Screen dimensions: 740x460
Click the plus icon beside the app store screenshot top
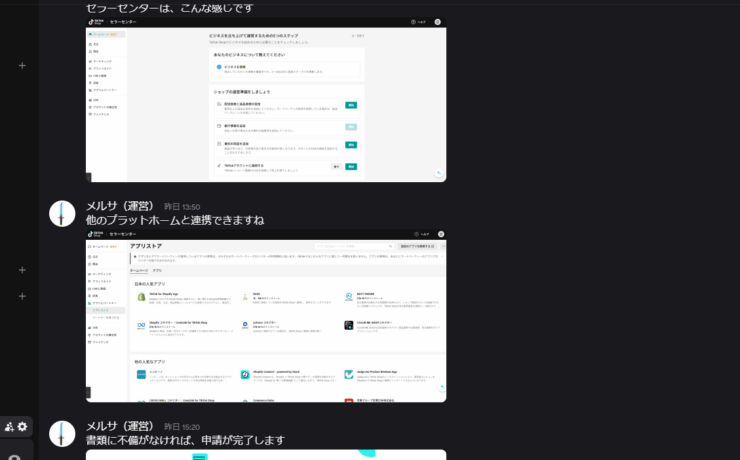click(x=22, y=270)
